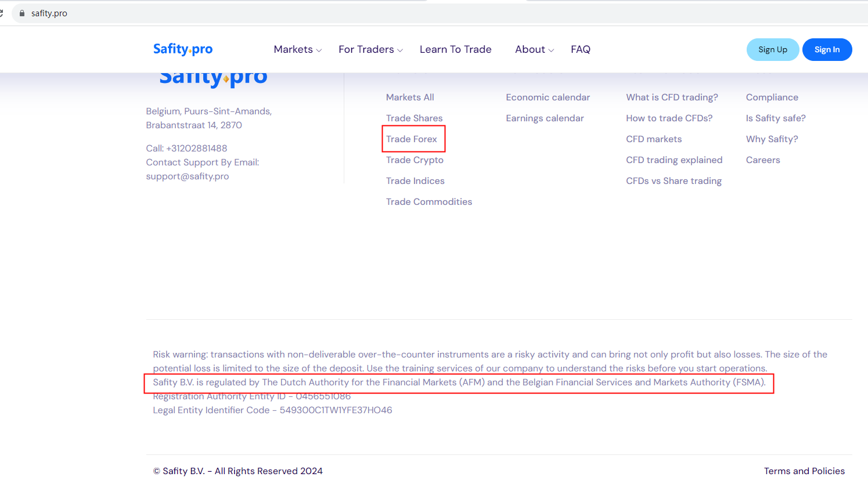Click the Brabantstraat 14, 2870 address line

[x=194, y=125]
